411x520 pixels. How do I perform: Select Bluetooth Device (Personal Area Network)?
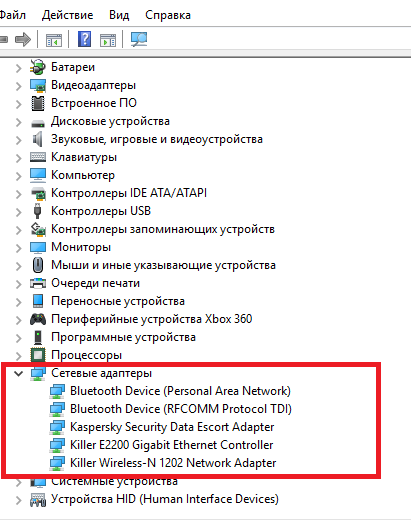click(x=180, y=391)
